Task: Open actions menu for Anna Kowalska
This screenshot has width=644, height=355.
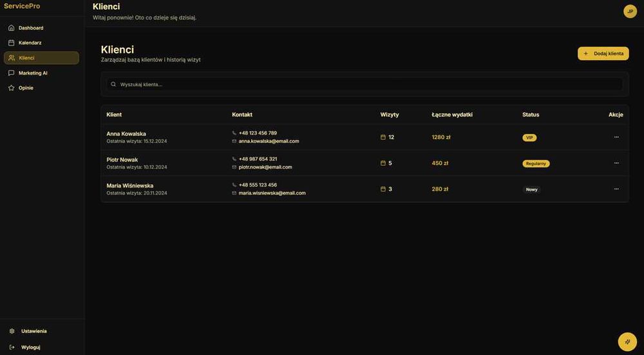Action: tap(616, 137)
